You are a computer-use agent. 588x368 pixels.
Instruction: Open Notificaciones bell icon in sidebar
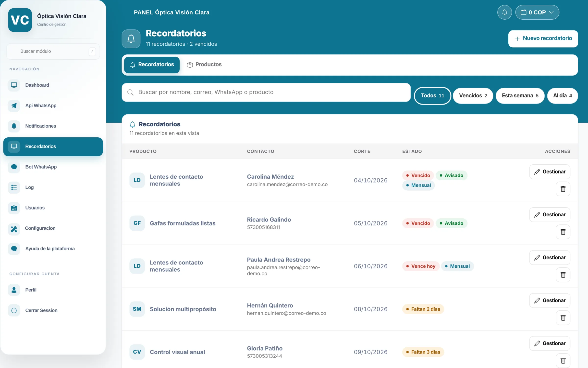click(x=14, y=126)
